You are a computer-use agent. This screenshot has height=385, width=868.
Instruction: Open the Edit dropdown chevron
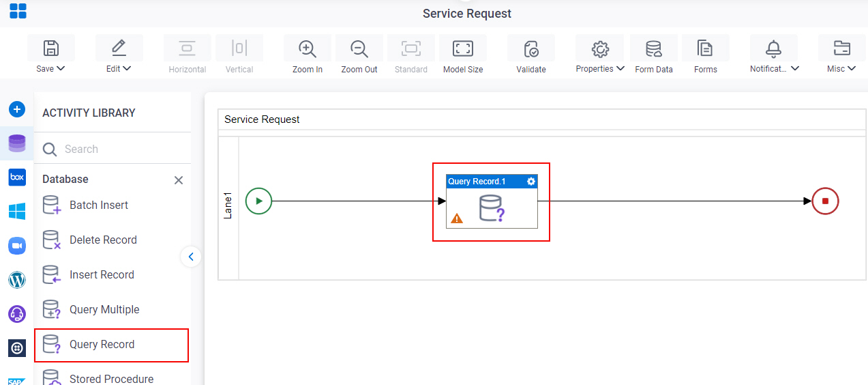coord(127,68)
